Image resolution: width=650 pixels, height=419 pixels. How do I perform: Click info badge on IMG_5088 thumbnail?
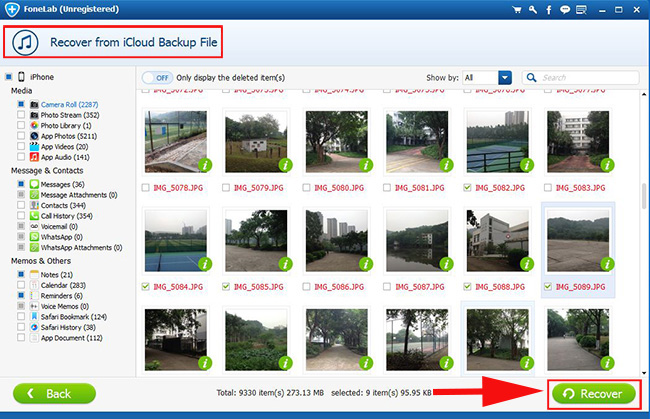point(527,264)
